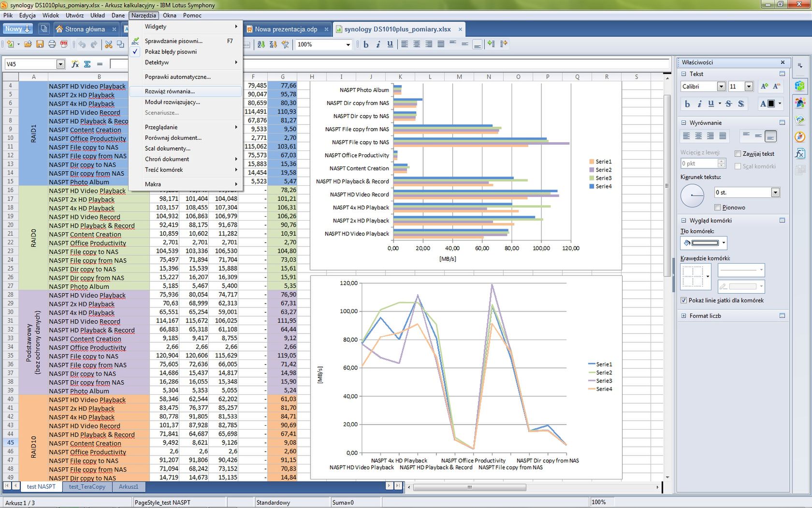Open the Widgety submenu

point(186,27)
